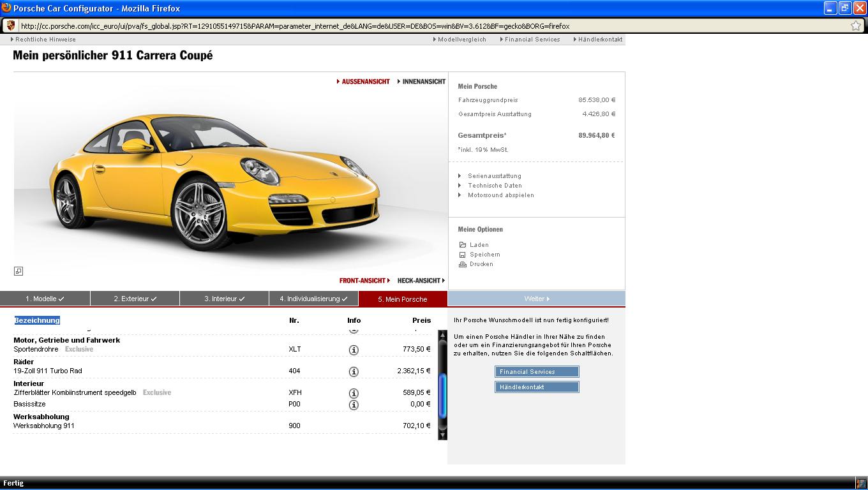Go to 3. Interieur tab

[225, 299]
